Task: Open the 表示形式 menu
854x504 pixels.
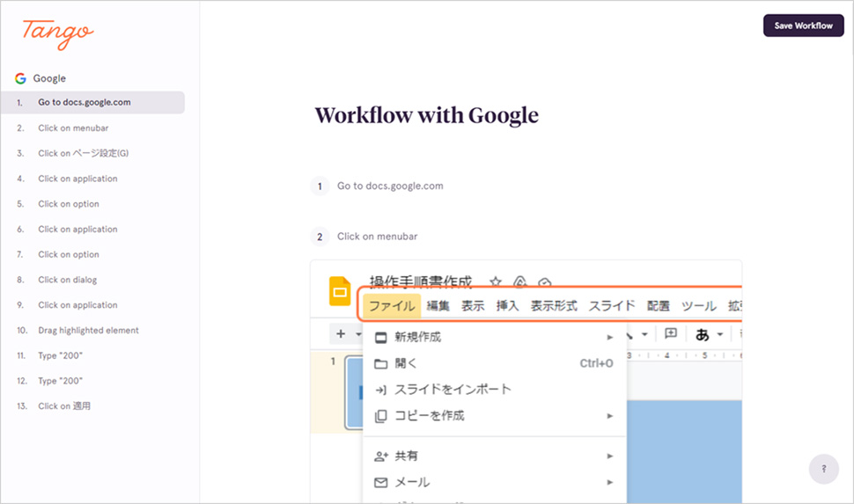Action: 554,306
